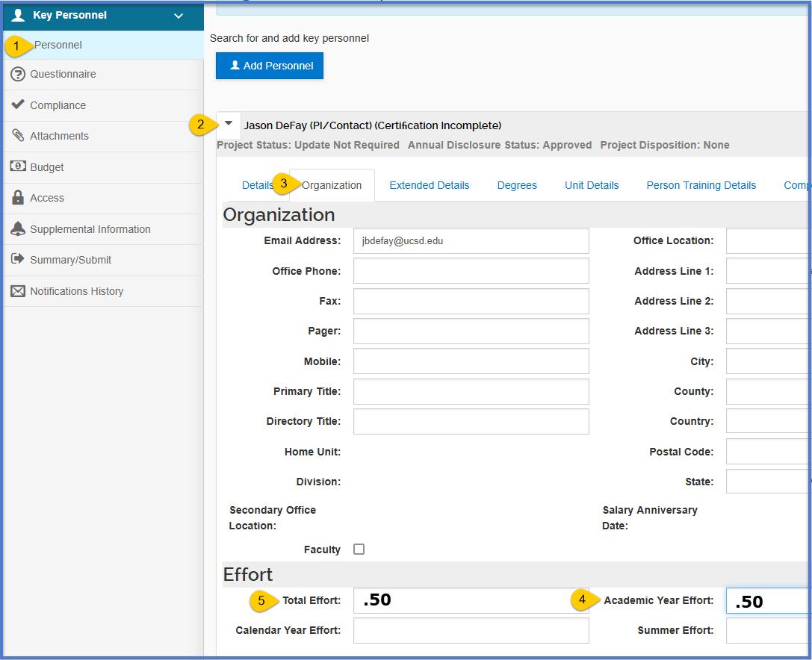Open the Person Training Details tab

pos(701,185)
